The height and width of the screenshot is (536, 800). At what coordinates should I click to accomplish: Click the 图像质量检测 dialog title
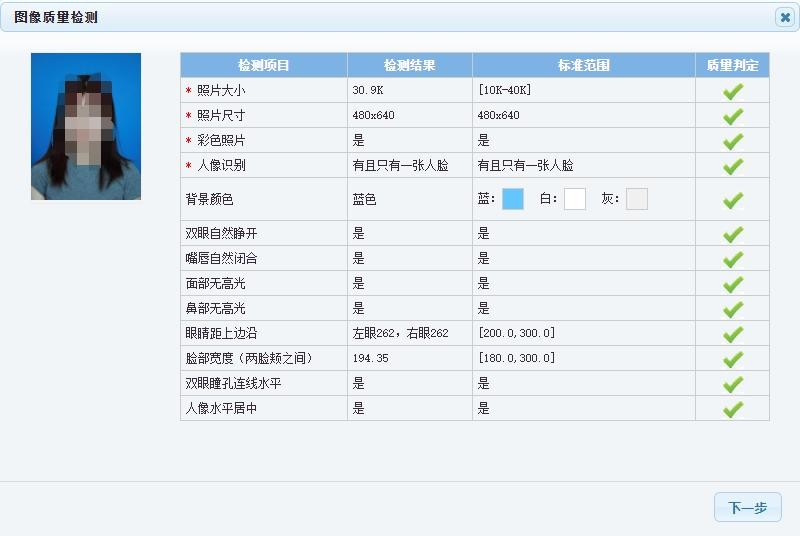[x=56, y=17]
